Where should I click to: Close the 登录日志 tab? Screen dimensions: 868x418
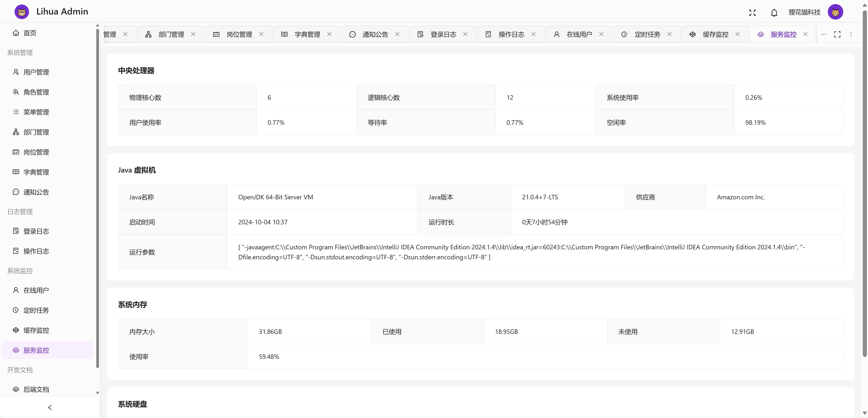coord(465,34)
